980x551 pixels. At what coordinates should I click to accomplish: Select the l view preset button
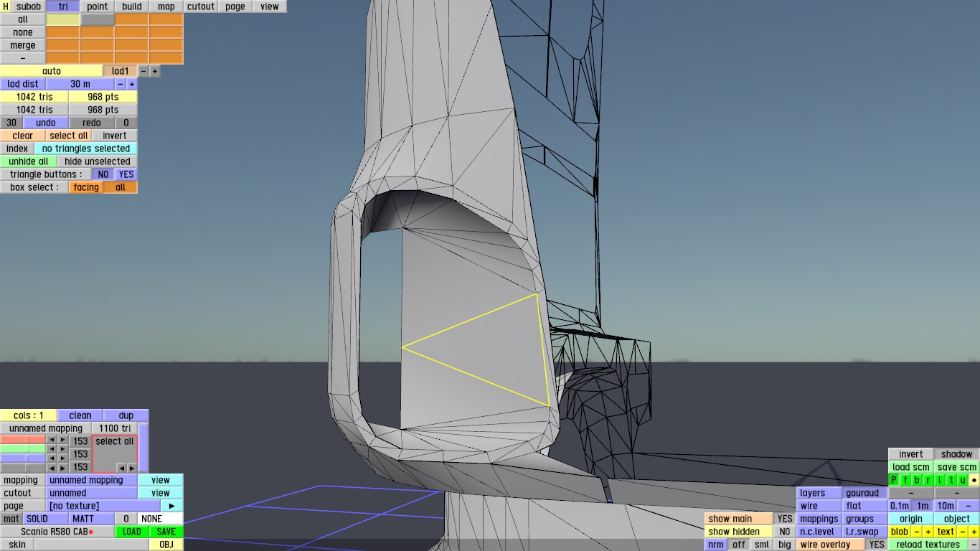(940, 480)
